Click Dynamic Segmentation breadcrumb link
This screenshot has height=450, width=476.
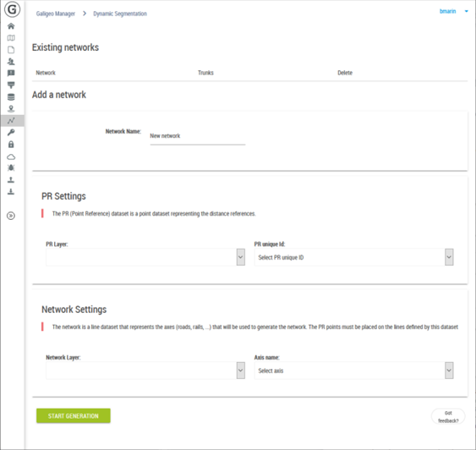[120, 14]
